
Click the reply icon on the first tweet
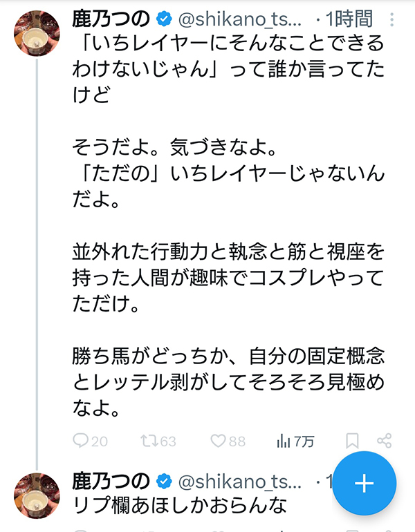[82, 441]
